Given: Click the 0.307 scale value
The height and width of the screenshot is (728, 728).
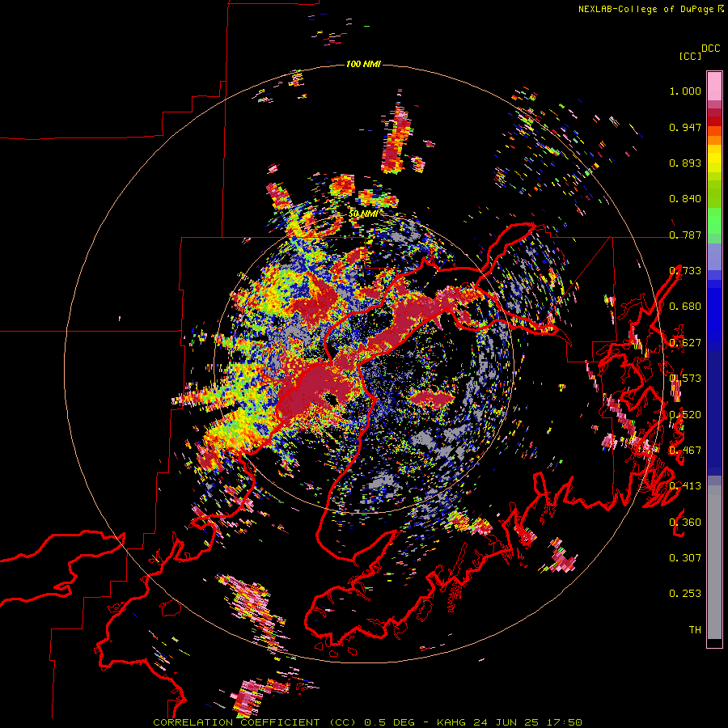Looking at the screenshot, I should (x=685, y=557).
